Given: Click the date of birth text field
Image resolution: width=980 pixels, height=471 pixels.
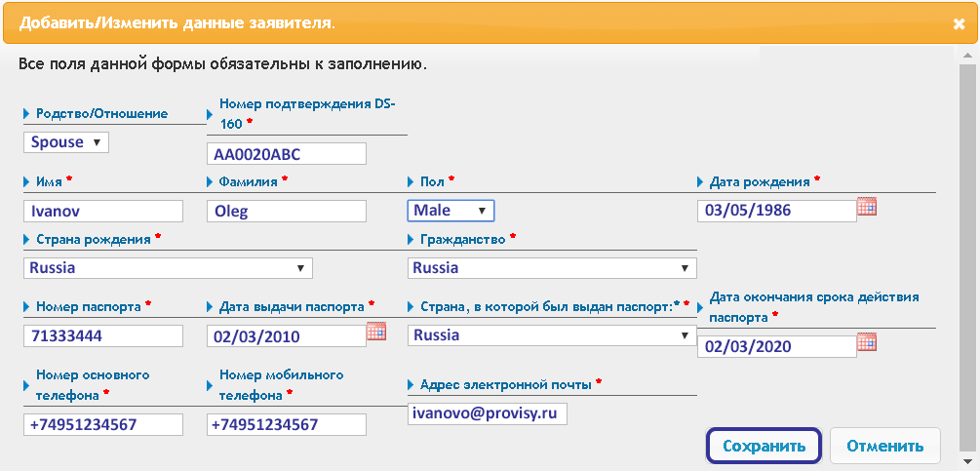Looking at the screenshot, I should tap(777, 212).
